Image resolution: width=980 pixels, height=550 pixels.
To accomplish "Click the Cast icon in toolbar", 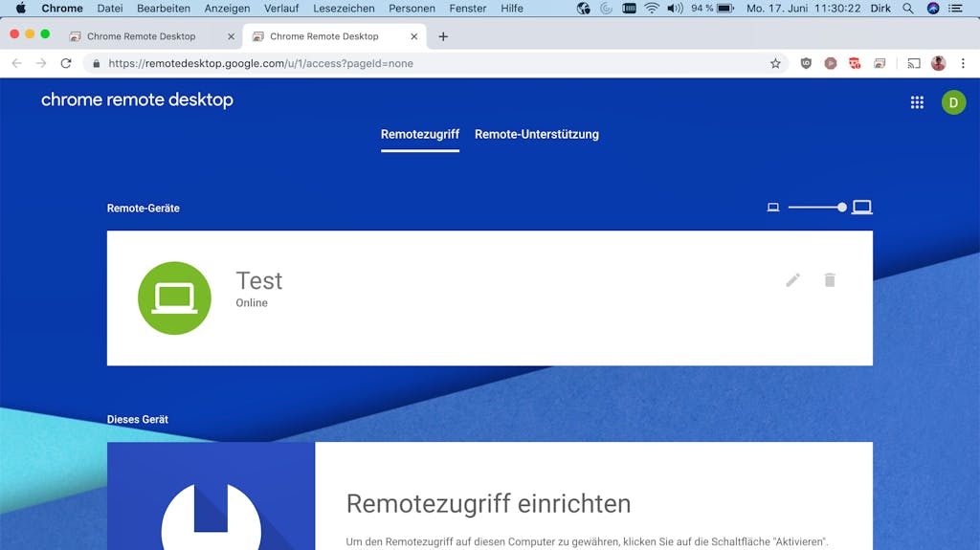I will pos(914,63).
